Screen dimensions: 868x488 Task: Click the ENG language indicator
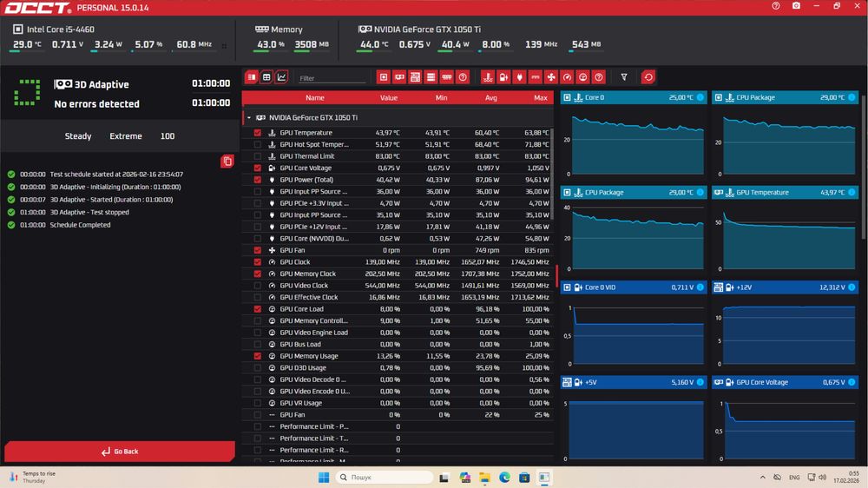click(794, 477)
